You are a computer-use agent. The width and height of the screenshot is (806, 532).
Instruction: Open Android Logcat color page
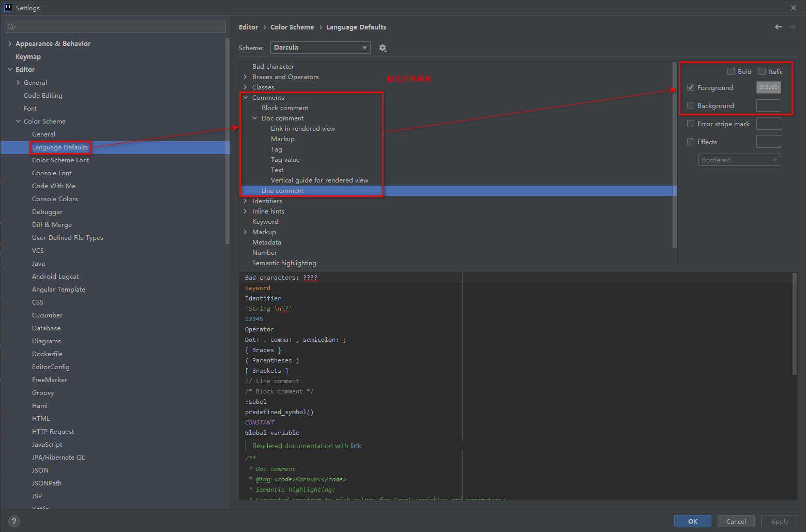pyautogui.click(x=55, y=277)
